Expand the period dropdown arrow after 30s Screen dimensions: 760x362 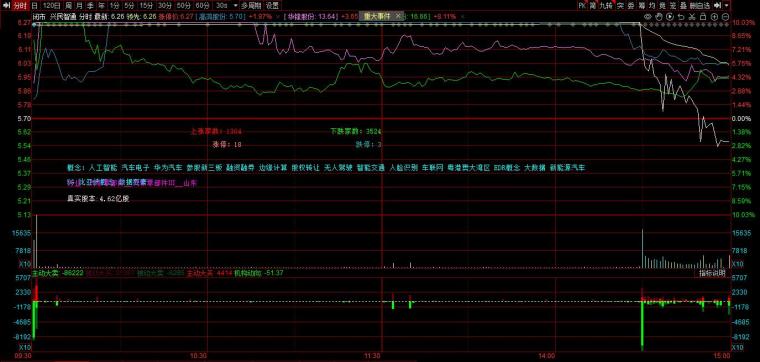click(x=235, y=6)
